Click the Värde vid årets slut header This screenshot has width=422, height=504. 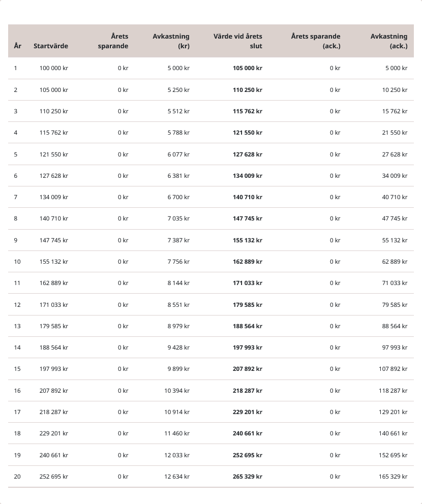238,41
